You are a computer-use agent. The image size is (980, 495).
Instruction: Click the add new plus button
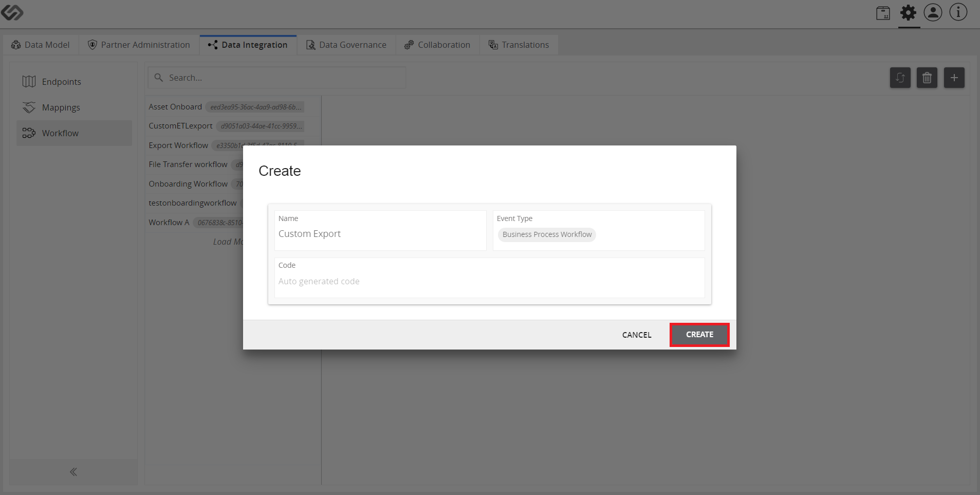coord(954,78)
